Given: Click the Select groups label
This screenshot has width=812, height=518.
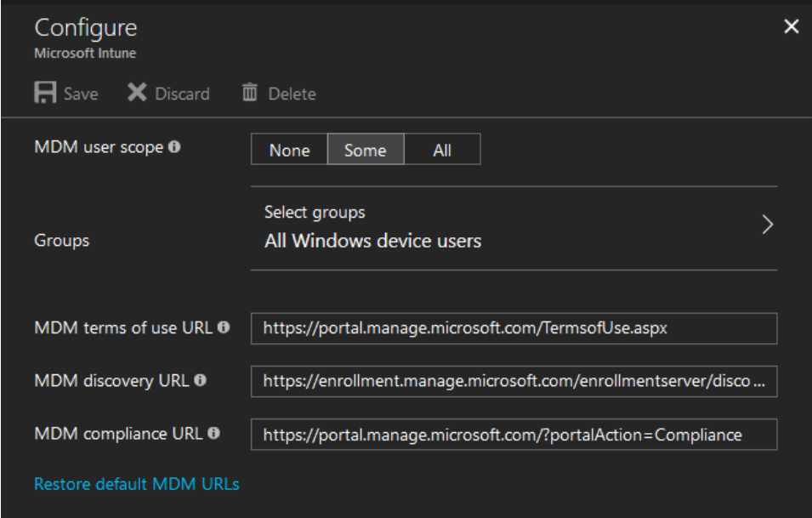Looking at the screenshot, I should (315, 213).
